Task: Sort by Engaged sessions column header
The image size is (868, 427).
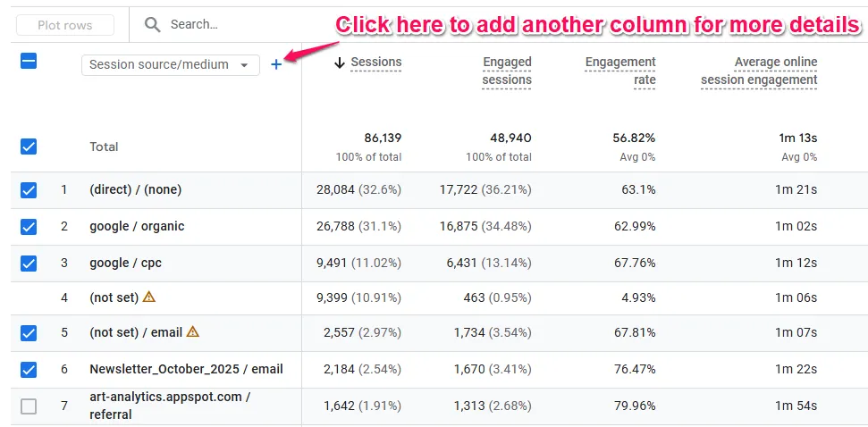Action: click(x=507, y=71)
